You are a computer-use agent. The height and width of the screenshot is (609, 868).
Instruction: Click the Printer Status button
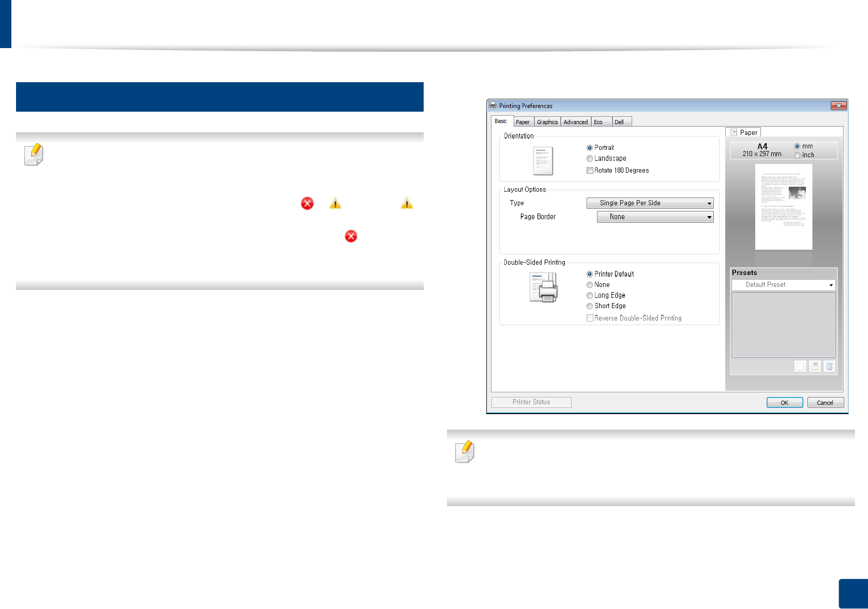531,402
